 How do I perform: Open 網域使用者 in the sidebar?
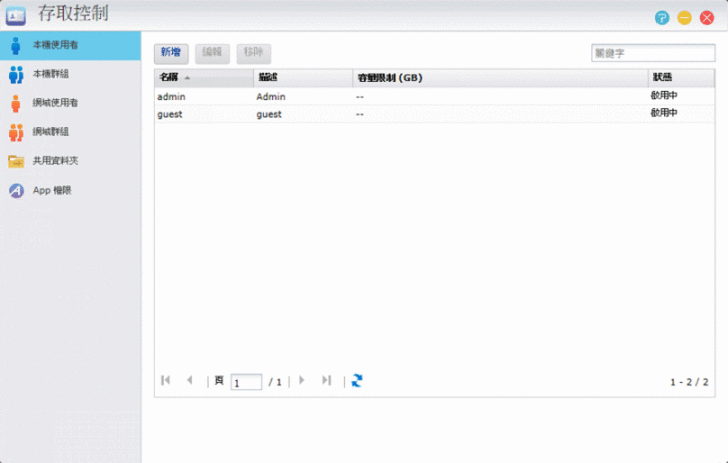click(56, 103)
